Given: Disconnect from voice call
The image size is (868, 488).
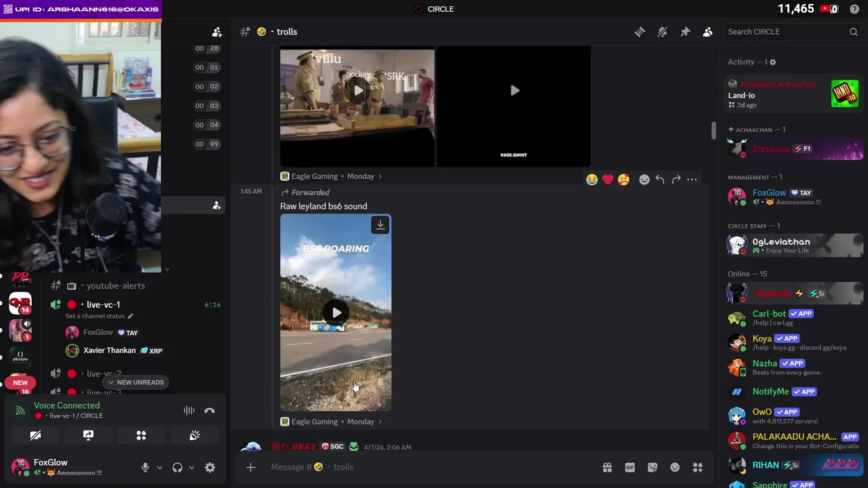Looking at the screenshot, I should coord(210,411).
